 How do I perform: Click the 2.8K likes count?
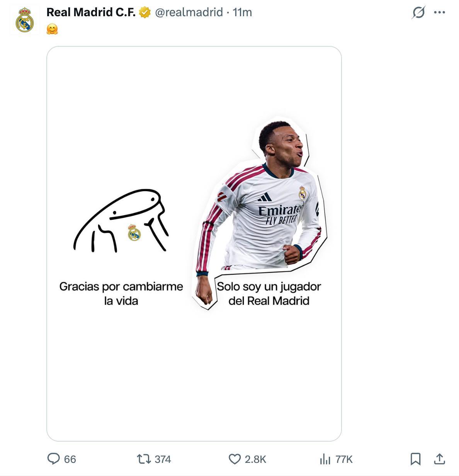pyautogui.click(x=255, y=459)
